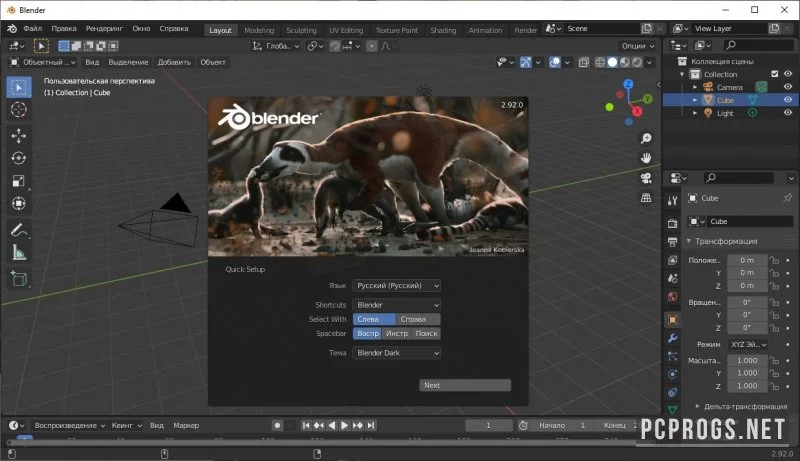Select the Move tool
Image resolution: width=800 pixels, height=461 pixels.
pyautogui.click(x=19, y=136)
